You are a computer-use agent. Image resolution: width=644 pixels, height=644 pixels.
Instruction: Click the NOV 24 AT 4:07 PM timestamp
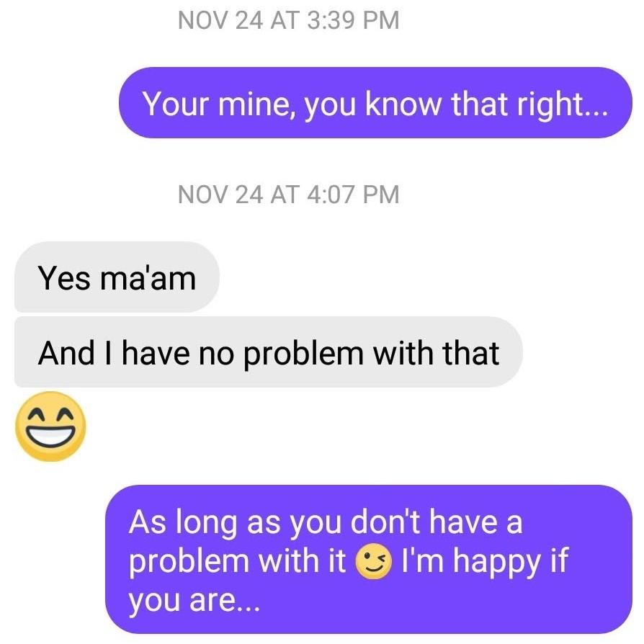click(289, 194)
